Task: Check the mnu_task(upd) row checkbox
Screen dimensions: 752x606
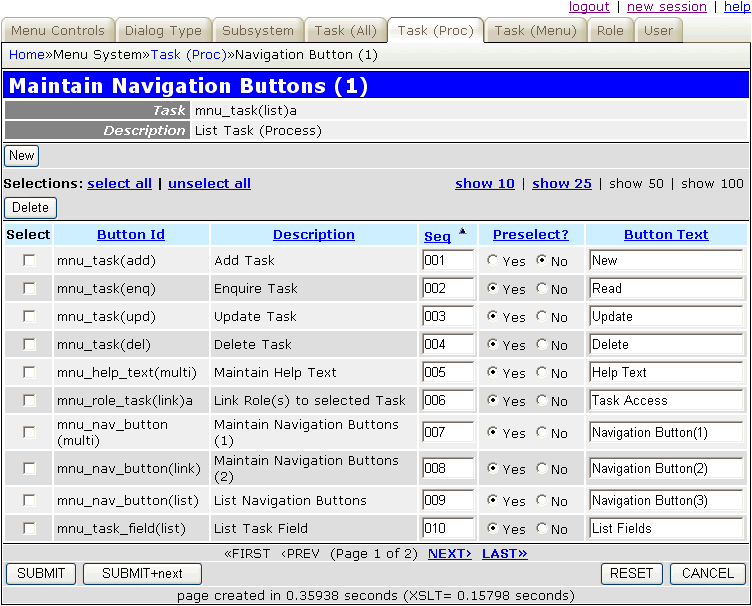Action: 29,316
